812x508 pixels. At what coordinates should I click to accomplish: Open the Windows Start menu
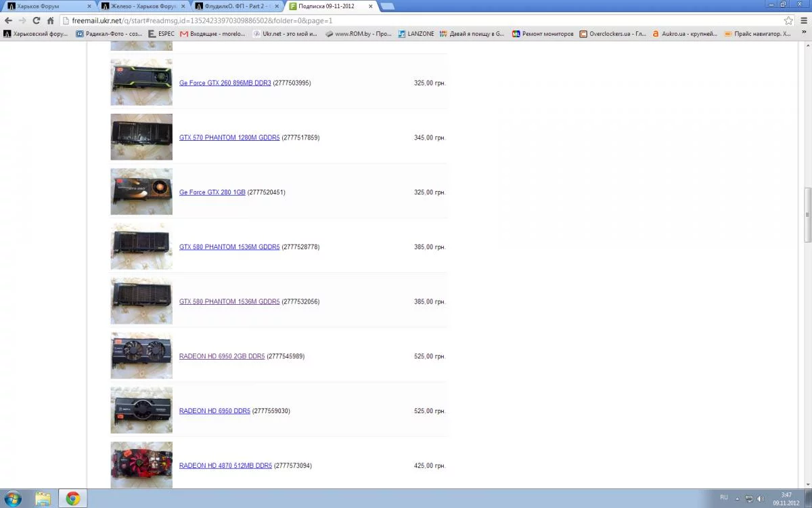[x=12, y=499]
